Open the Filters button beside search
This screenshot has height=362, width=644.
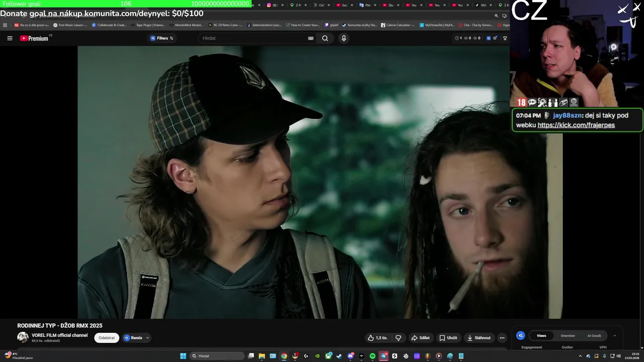click(x=162, y=38)
